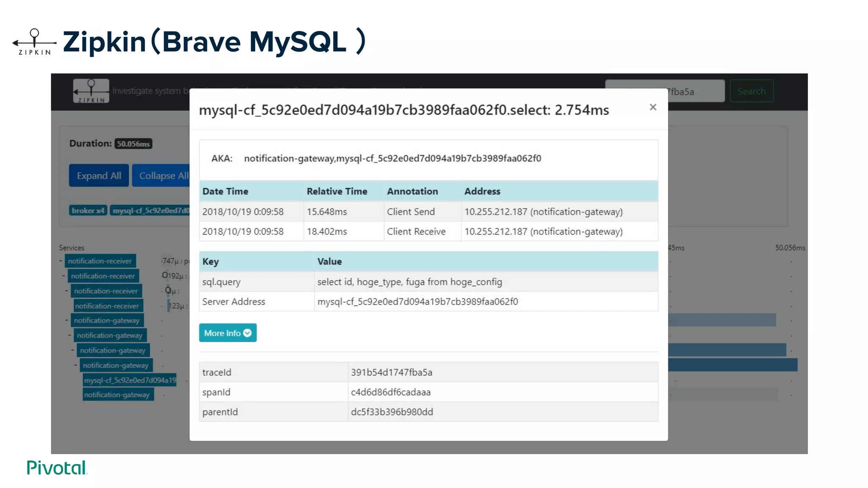This screenshot has width=868, height=488.
Task: Click the 50.056ms timeline end label
Action: pos(790,248)
